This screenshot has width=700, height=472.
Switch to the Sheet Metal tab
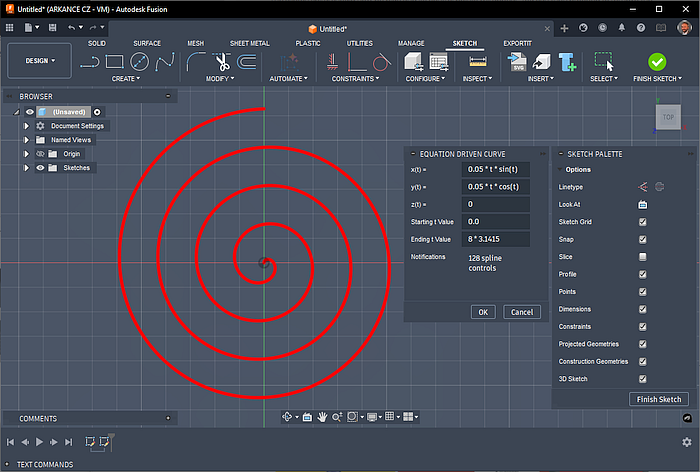click(x=249, y=44)
